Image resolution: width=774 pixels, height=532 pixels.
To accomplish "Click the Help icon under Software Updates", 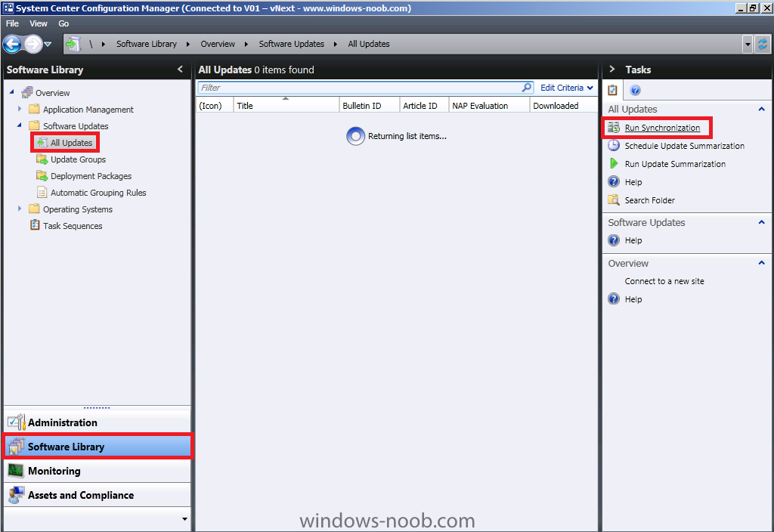I will pyautogui.click(x=614, y=240).
